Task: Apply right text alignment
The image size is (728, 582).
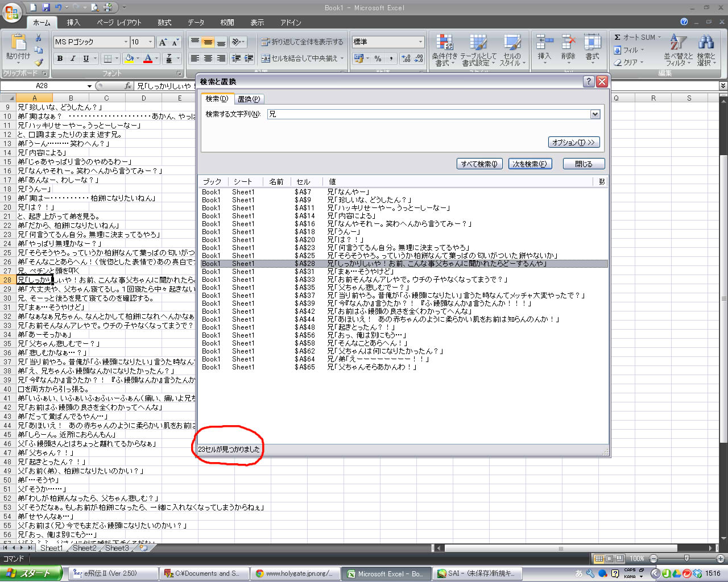Action: tap(221, 59)
